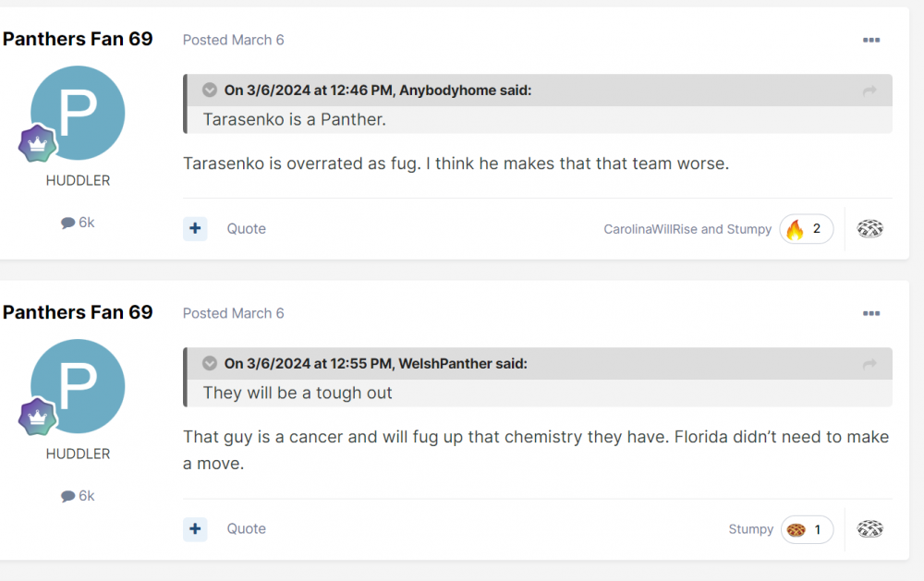Image resolution: width=924 pixels, height=581 pixels.
Task: View first Panthers Fan 69 avatar
Action: pyautogui.click(x=78, y=113)
